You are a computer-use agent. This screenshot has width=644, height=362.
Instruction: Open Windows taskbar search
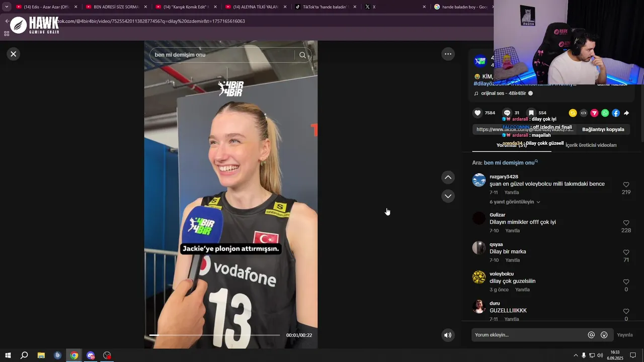(x=24, y=355)
